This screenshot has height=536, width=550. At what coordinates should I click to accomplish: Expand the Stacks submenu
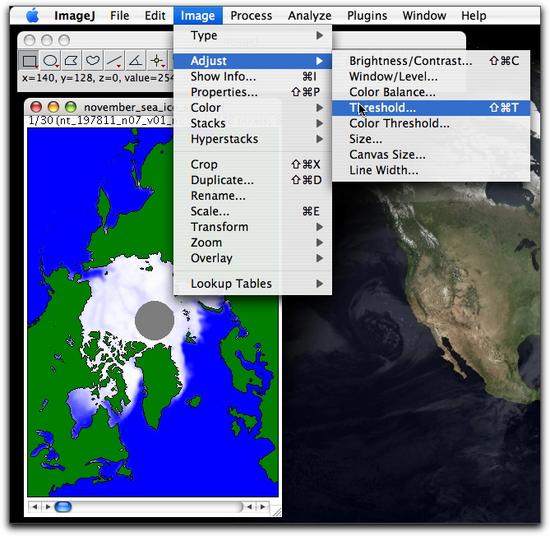[253, 123]
